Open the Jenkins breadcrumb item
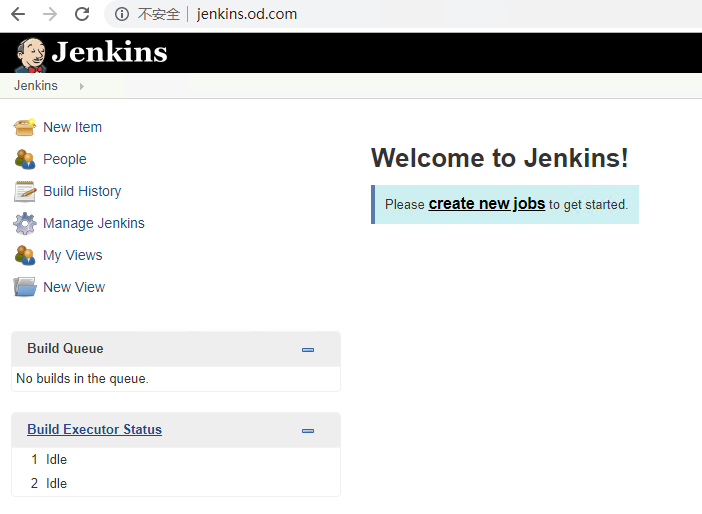This screenshot has height=514, width=702. [x=36, y=86]
